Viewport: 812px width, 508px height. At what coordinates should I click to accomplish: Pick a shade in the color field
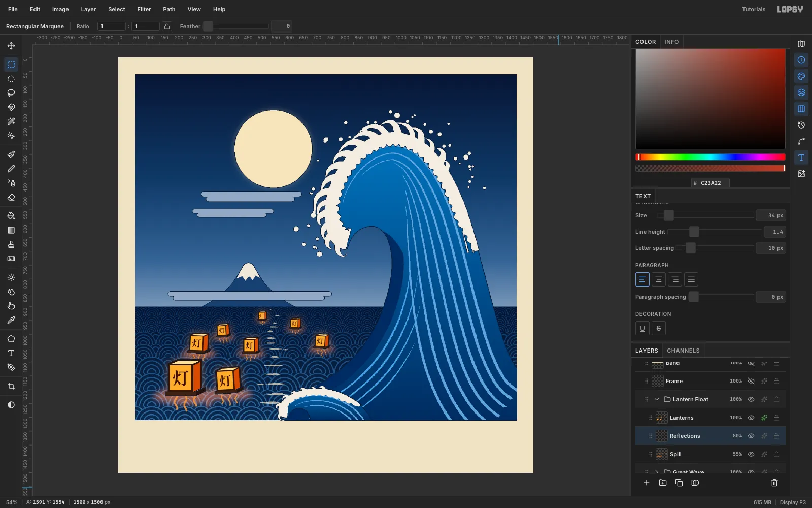[x=710, y=99]
